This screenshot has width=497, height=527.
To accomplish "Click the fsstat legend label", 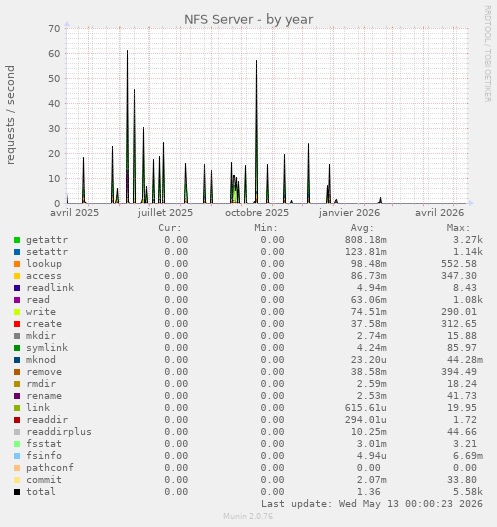I will pos(44,444).
